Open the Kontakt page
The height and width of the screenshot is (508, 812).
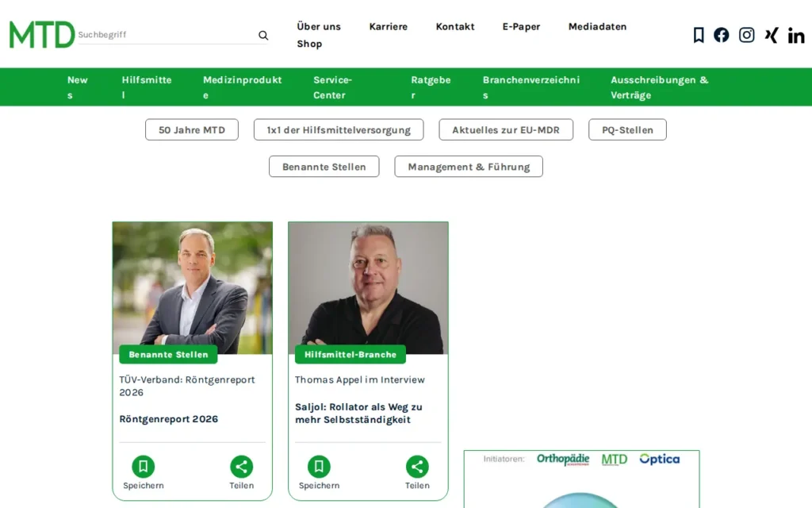pos(454,26)
